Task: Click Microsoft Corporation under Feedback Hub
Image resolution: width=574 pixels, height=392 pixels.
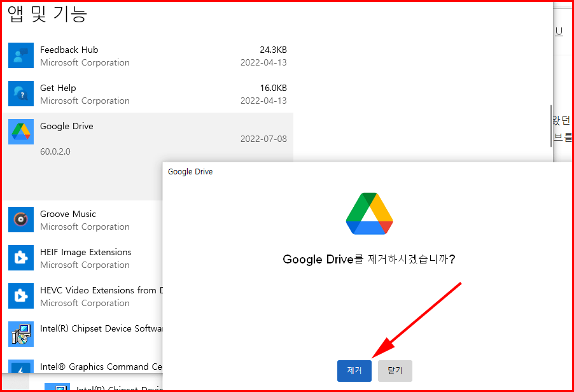Action: click(85, 62)
